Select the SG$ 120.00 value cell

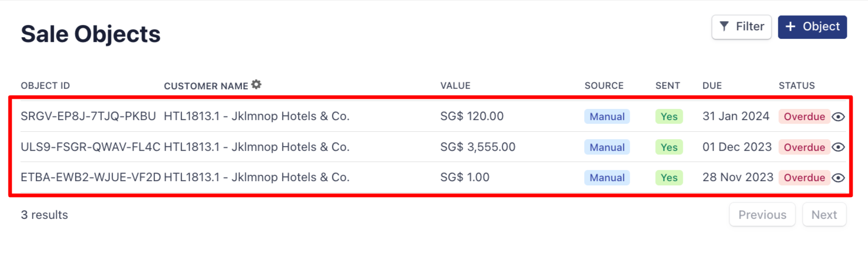471,116
